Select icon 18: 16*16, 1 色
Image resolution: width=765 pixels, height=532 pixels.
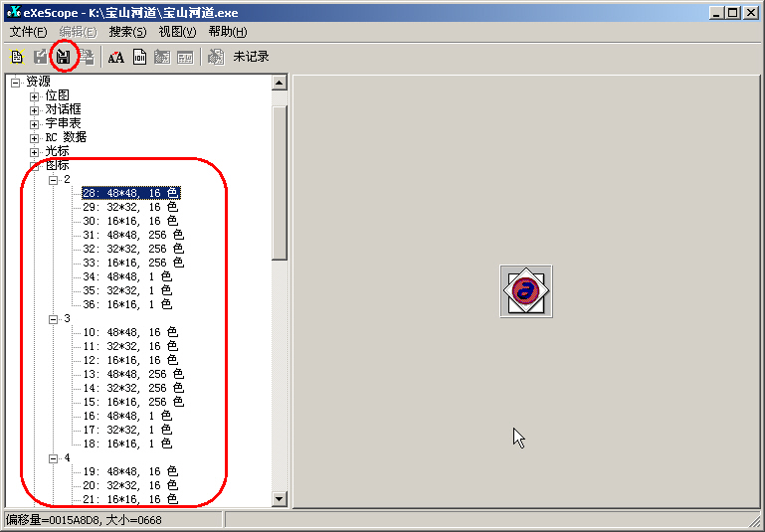[127, 443]
